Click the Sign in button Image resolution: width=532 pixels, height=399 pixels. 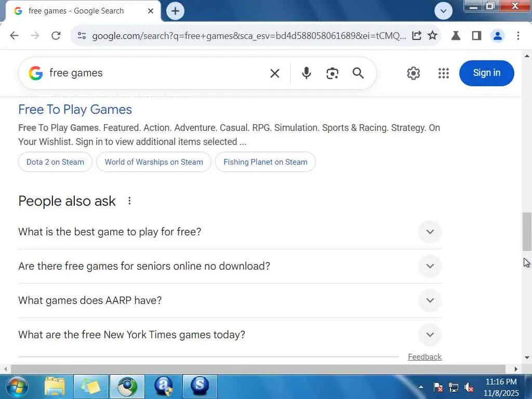click(486, 73)
